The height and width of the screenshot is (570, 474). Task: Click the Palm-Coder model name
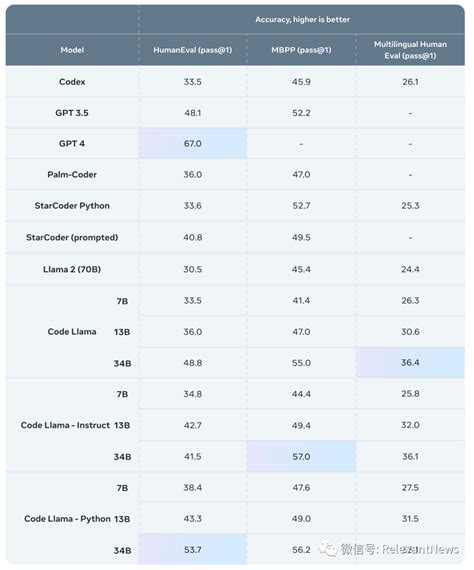(72, 174)
